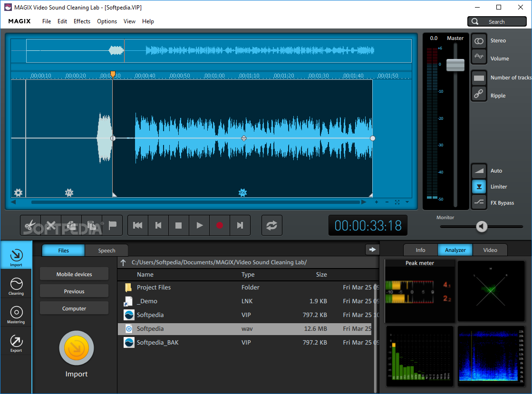Screen dimensions: 532x394
Task: Open the Help menu
Action: (148, 21)
